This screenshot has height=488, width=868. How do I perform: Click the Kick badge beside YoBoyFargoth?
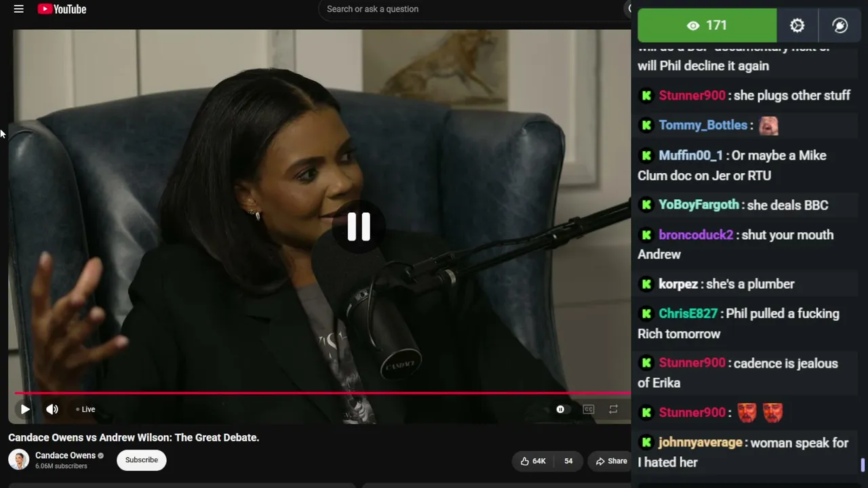point(646,205)
